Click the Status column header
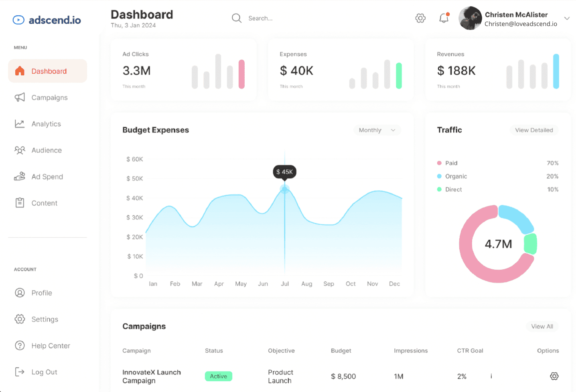Viewport: 576px width, 392px height. (214, 350)
